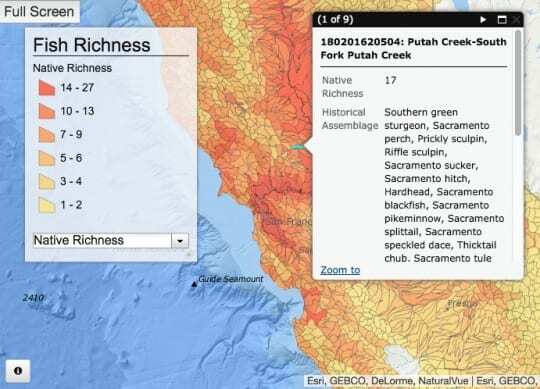Image resolution: width=540 pixels, height=389 pixels.
Task: Click the Guide Seamount label
Action: (x=230, y=279)
